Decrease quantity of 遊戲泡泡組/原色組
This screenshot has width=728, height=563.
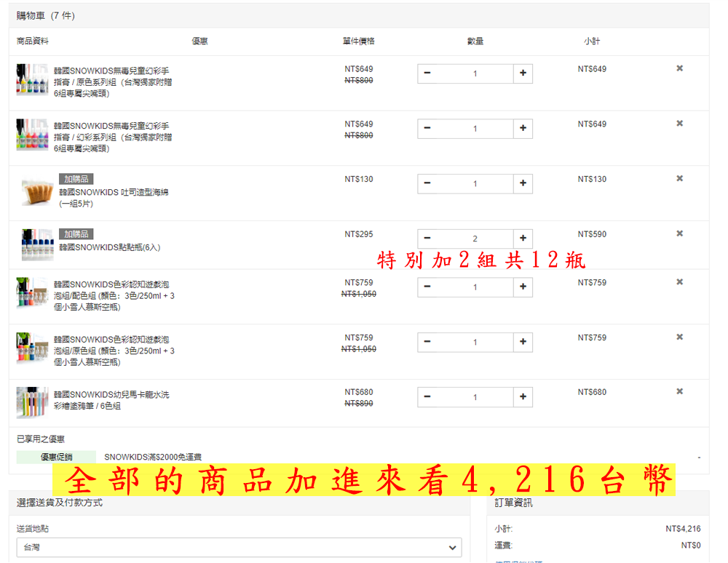(427, 343)
